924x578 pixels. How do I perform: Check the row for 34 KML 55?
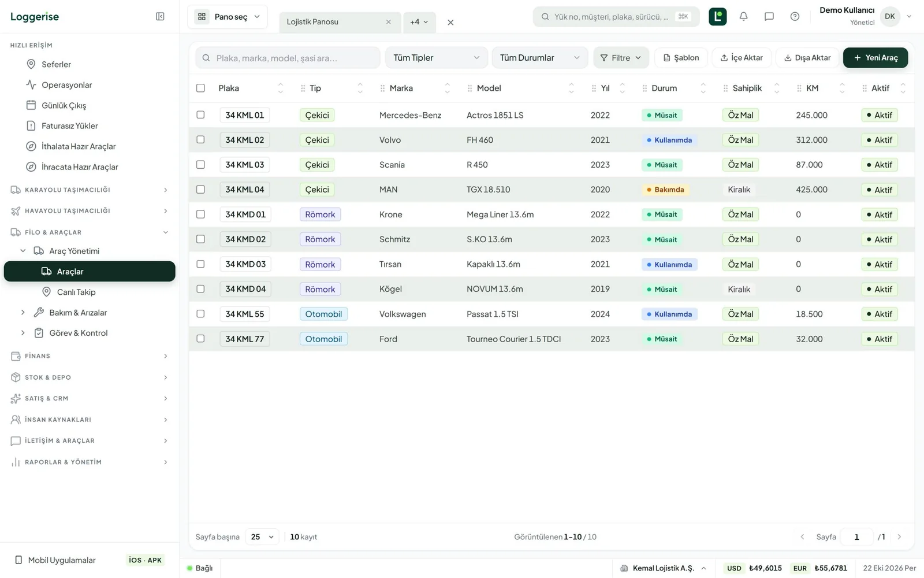[200, 314]
